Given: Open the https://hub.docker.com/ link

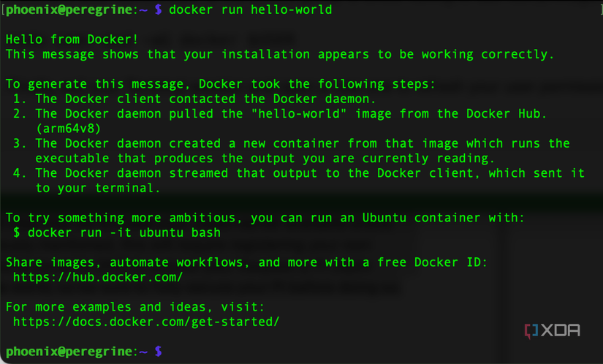Looking at the screenshot, I should [98, 277].
